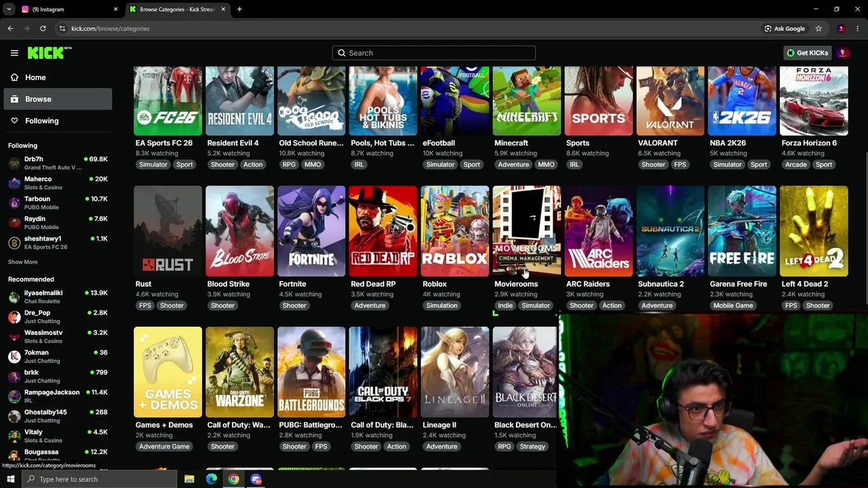
Task: Open ilyaselmaliki recommended channel avatar
Action: click(14, 297)
